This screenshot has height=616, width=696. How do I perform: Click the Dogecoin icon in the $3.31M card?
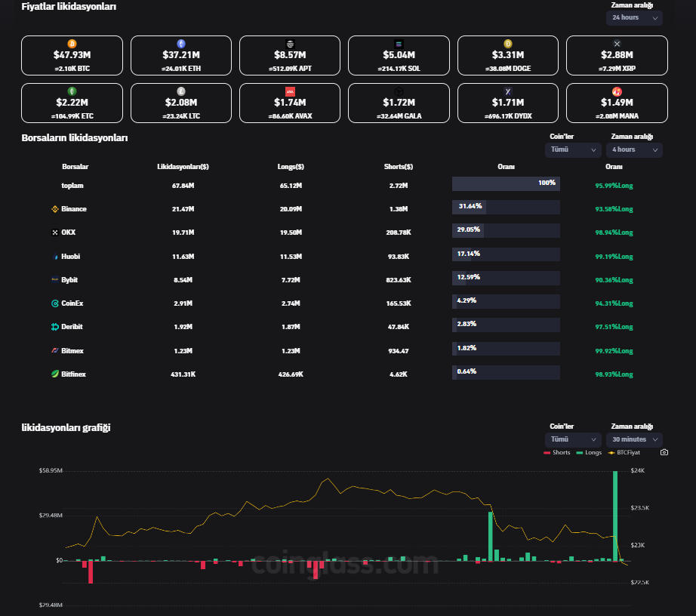[x=507, y=44]
